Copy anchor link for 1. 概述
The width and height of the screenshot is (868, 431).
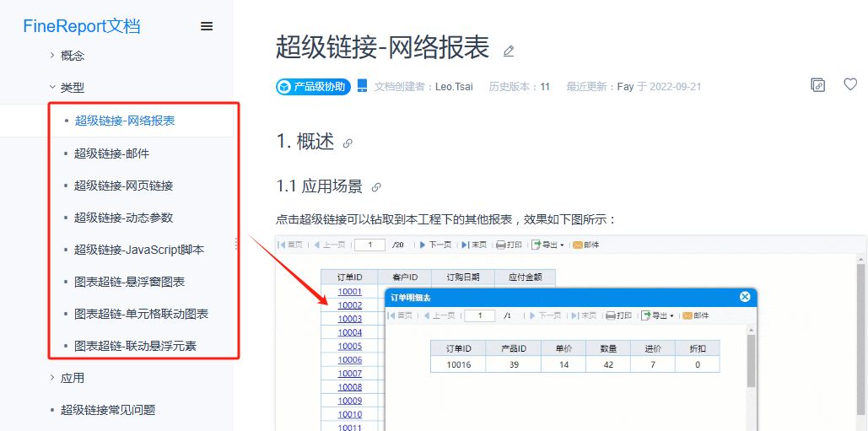coord(348,143)
